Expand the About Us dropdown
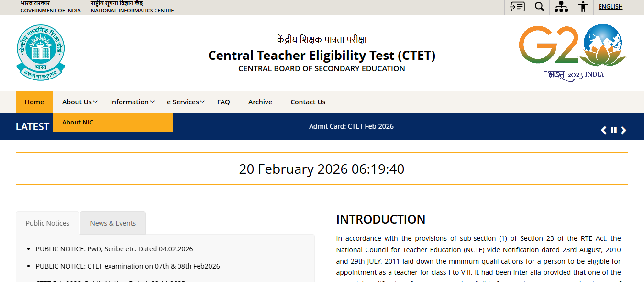644x282 pixels. click(78, 102)
